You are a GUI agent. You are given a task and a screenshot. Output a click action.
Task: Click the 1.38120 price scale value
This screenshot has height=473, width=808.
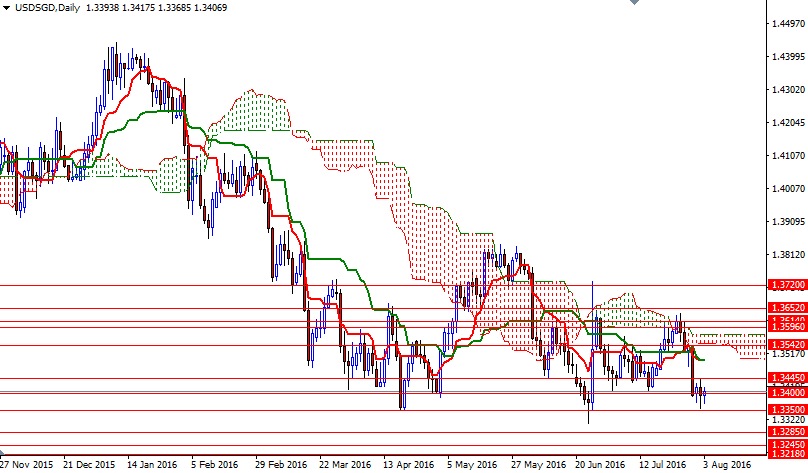(787, 254)
